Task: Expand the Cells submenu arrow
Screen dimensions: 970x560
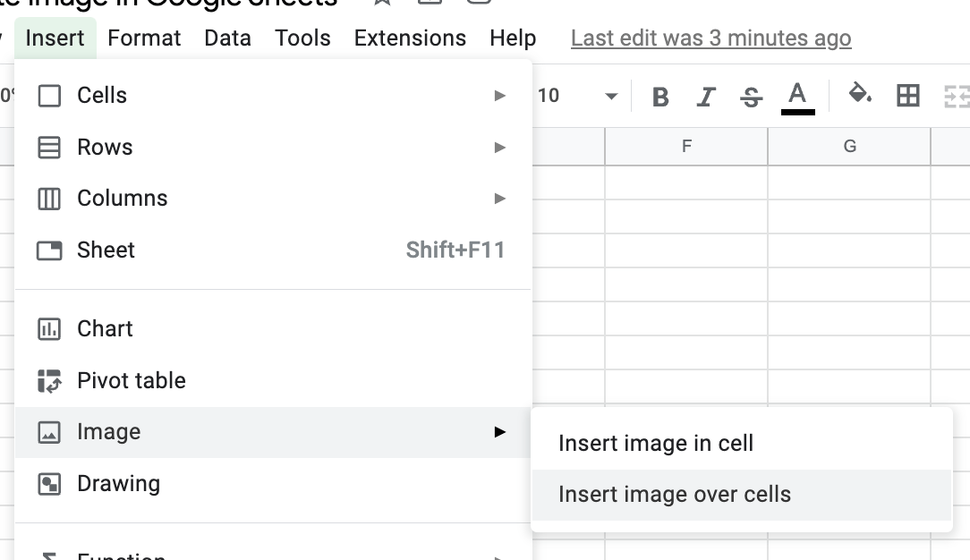Action: [x=500, y=96]
